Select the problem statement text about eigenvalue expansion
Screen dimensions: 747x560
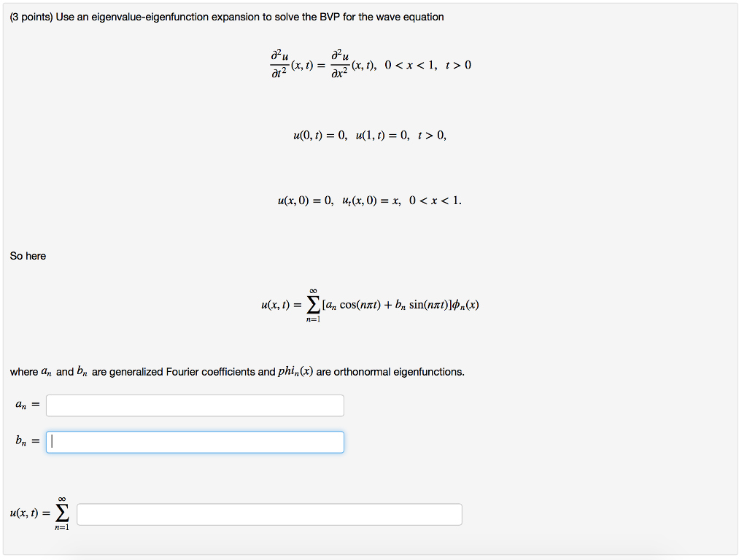coord(225,16)
